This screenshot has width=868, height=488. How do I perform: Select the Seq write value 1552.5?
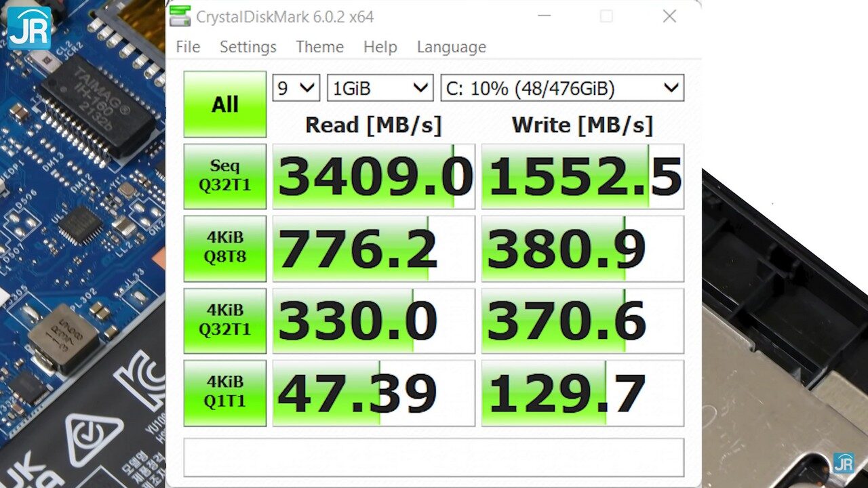point(583,176)
